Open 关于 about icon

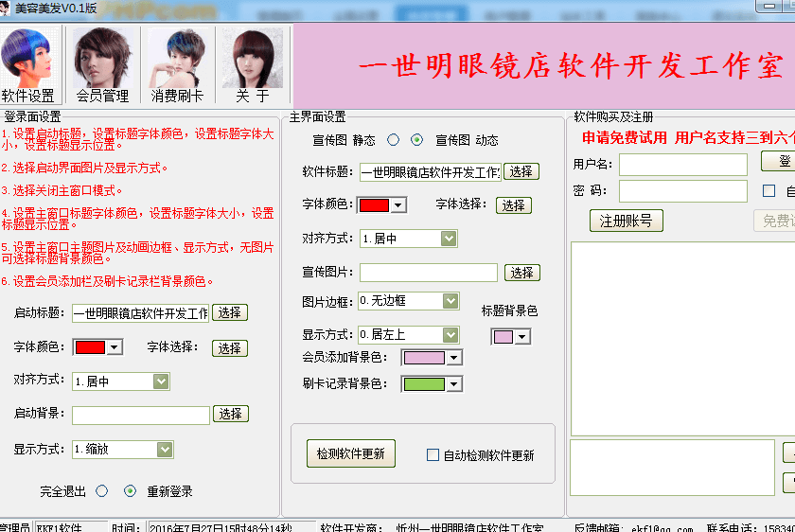pyautogui.click(x=252, y=64)
